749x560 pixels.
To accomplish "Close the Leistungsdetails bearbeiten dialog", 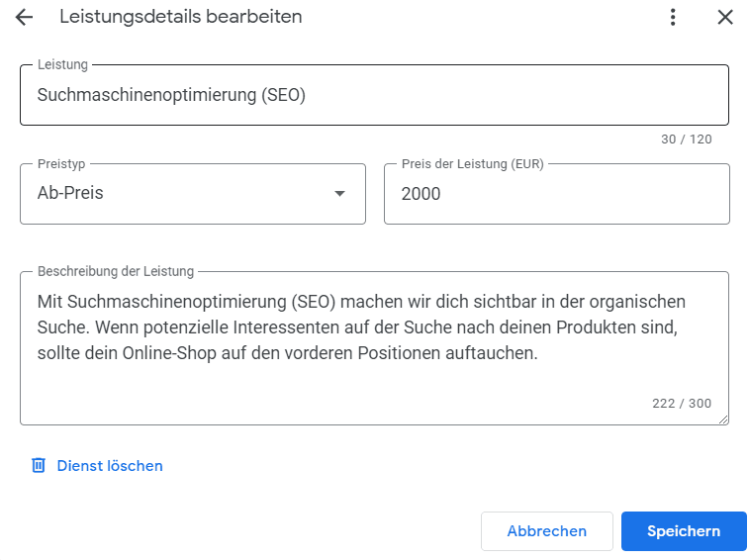I will pyautogui.click(x=725, y=17).
